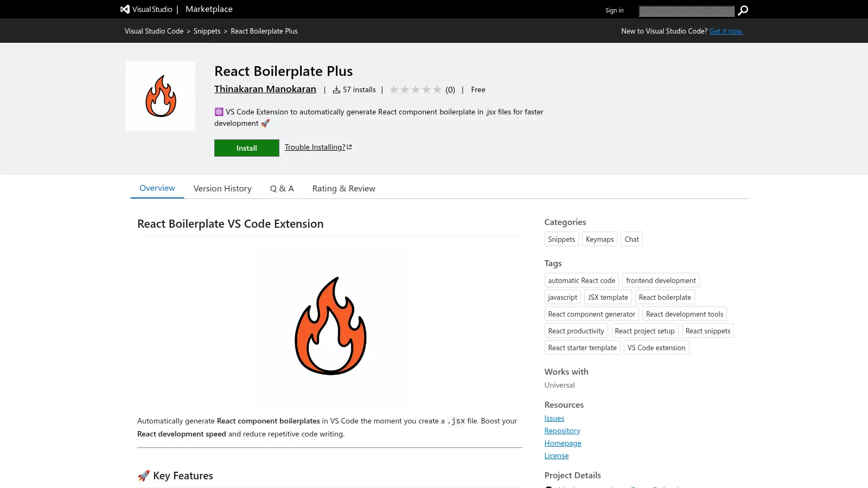Click the frontend development tag
The image size is (868, 488).
[661, 280]
